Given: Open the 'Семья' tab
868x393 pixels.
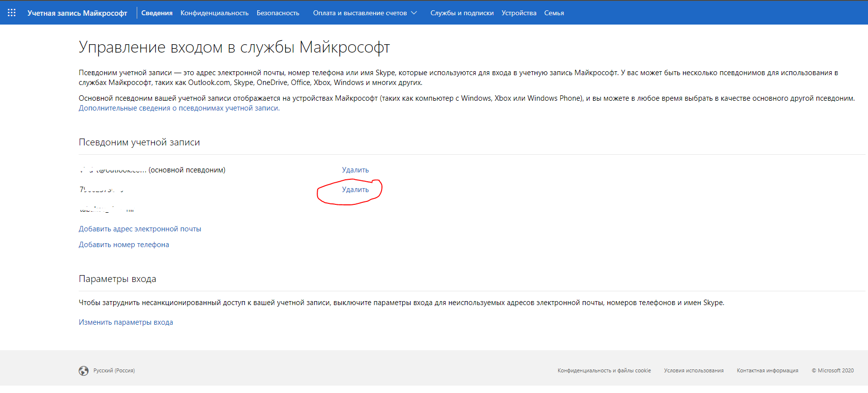Looking at the screenshot, I should pos(554,13).
